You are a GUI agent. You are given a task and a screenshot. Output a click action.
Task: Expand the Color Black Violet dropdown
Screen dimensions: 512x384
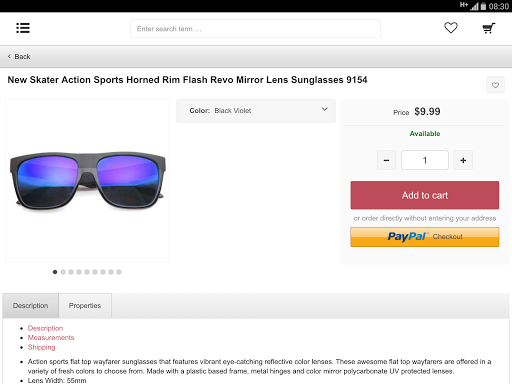coord(256,111)
